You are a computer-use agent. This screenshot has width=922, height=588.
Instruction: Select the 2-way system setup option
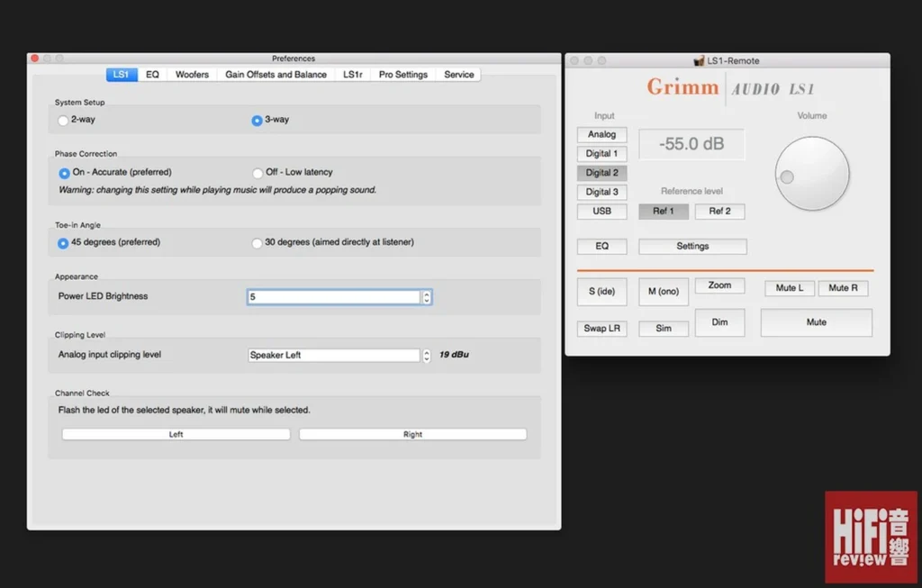(x=63, y=120)
